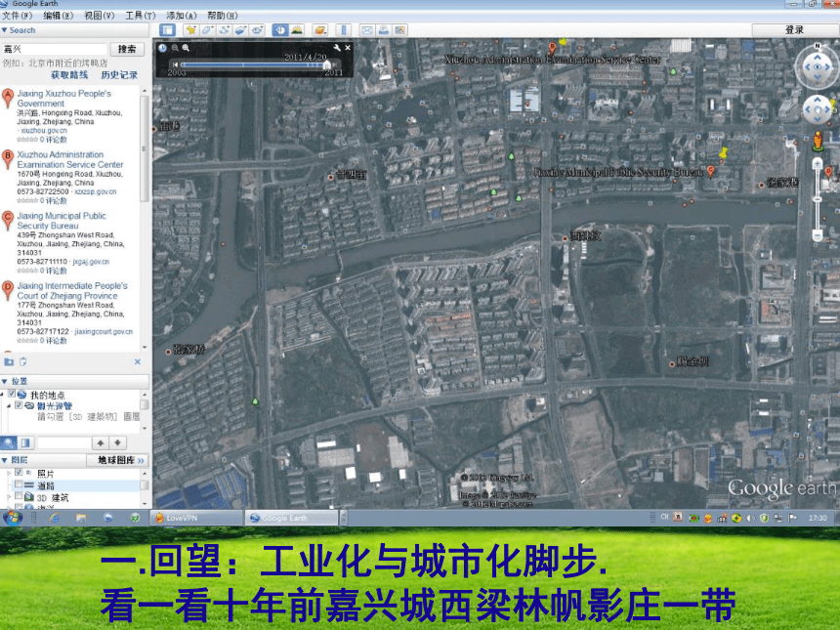Image resolution: width=840 pixels, height=630 pixels.
Task: Toggle sunlight across the landscape
Action: (296, 30)
